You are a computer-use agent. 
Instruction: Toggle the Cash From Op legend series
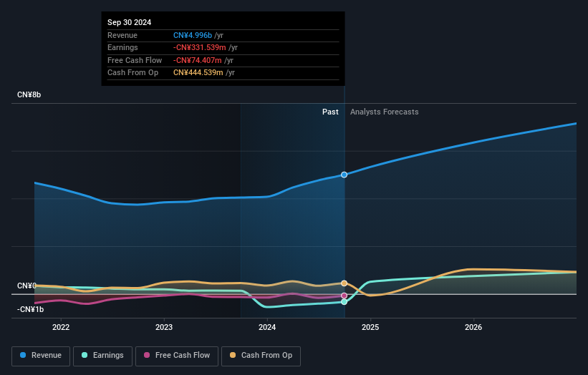tap(261, 356)
